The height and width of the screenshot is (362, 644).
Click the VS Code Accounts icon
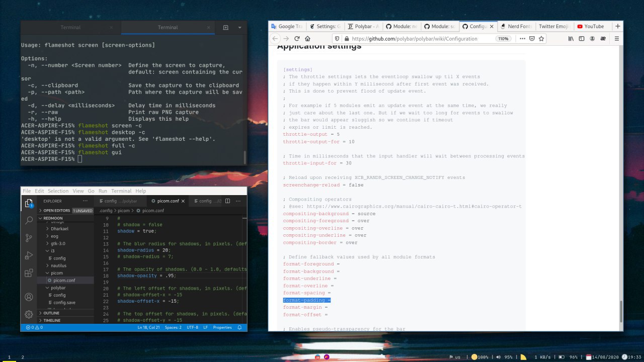(29, 297)
